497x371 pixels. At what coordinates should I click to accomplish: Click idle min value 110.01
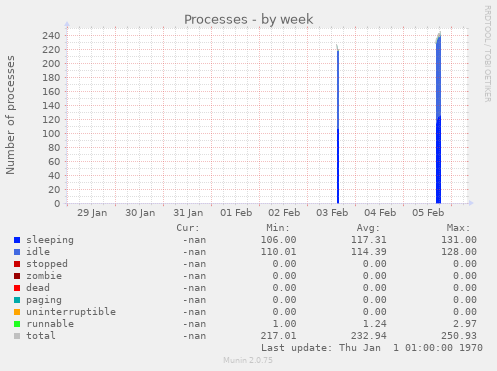278,252
